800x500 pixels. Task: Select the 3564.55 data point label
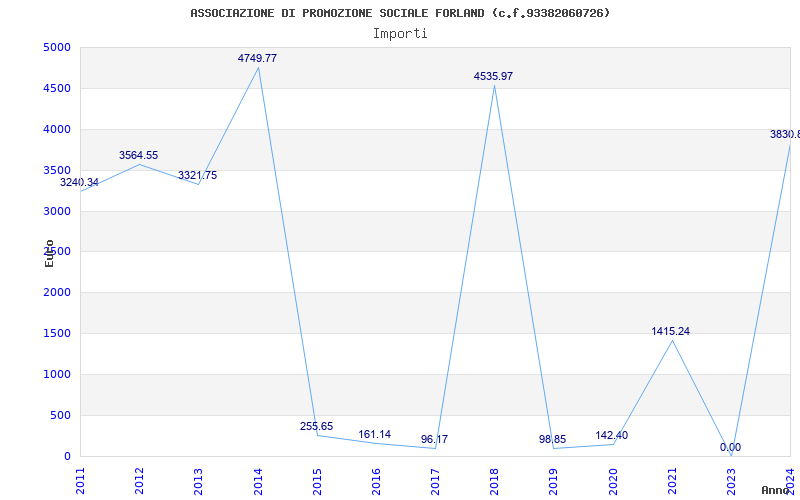138,156
